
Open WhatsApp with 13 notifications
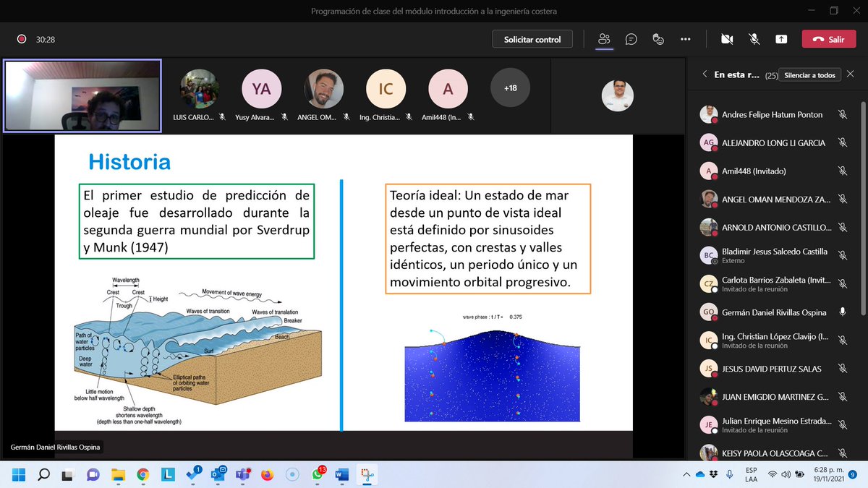318,474
